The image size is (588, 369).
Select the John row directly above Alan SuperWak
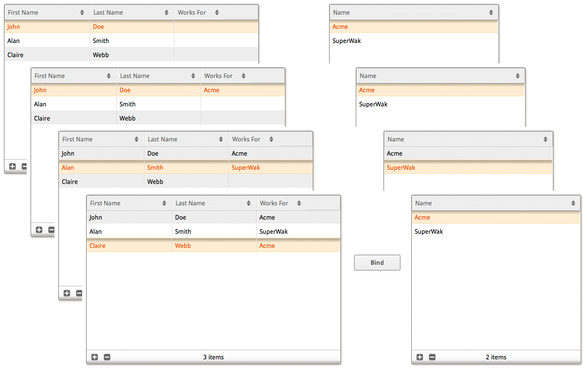click(x=96, y=217)
